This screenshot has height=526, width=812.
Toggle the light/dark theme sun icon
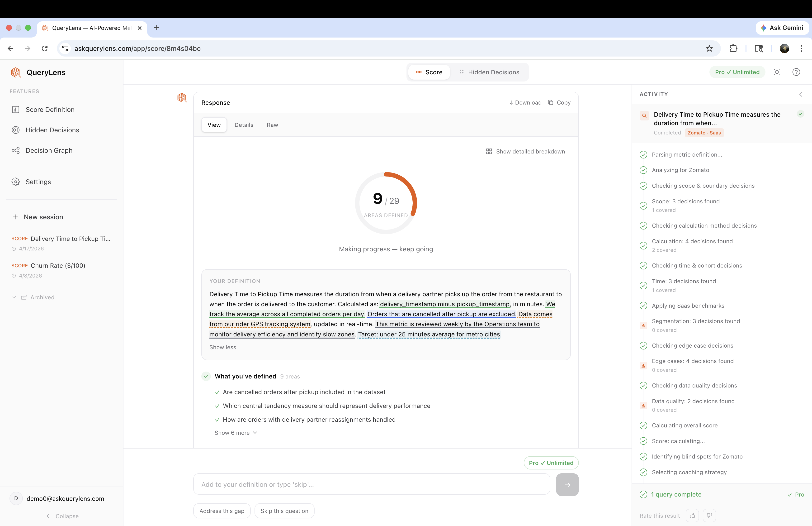point(777,72)
